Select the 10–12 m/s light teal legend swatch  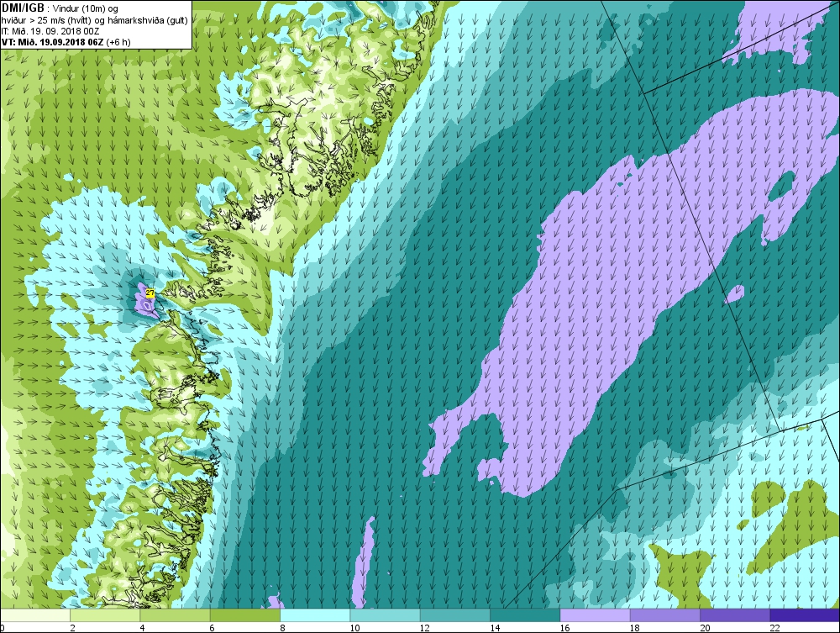coord(386,615)
